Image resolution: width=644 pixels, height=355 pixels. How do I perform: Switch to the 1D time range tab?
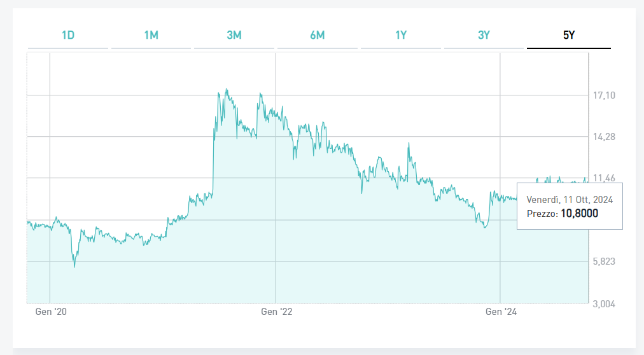point(68,35)
